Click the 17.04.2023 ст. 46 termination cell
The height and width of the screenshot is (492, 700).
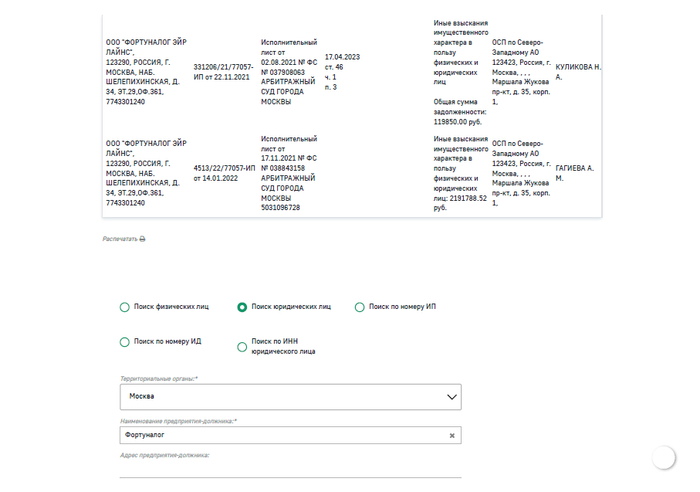[x=344, y=72]
